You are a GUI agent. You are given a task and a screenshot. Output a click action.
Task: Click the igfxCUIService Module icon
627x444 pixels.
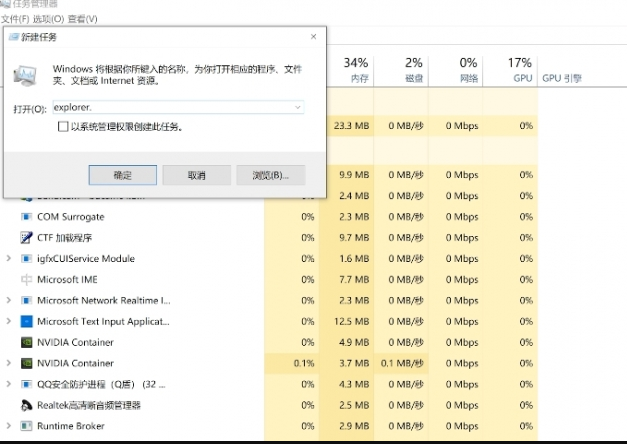tap(26, 259)
